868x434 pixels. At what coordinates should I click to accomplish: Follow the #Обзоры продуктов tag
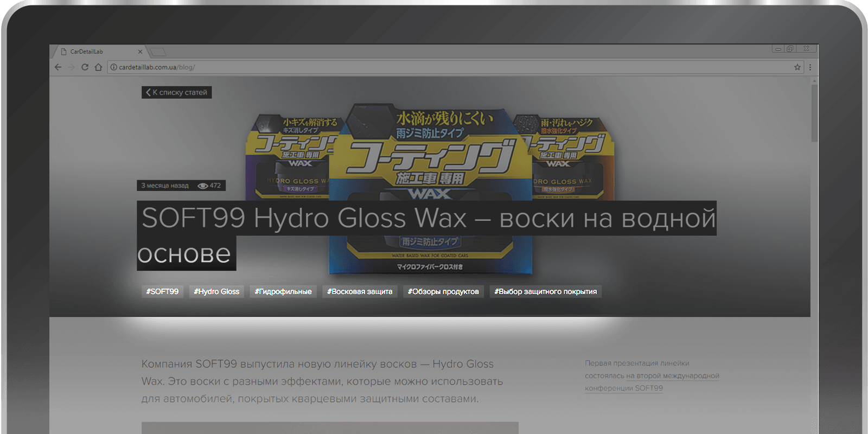pos(443,291)
